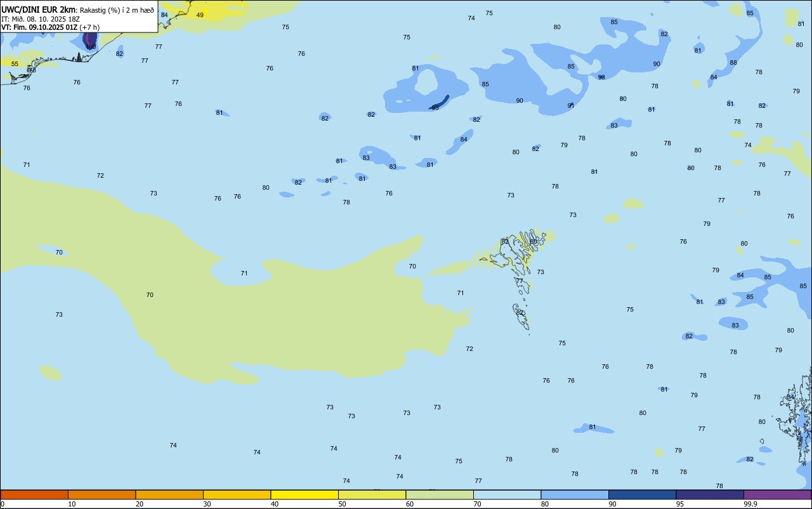Click the valid time line 'VT: Fim. 09.10.2025 01Z'
812x509 pixels.
click(39, 27)
